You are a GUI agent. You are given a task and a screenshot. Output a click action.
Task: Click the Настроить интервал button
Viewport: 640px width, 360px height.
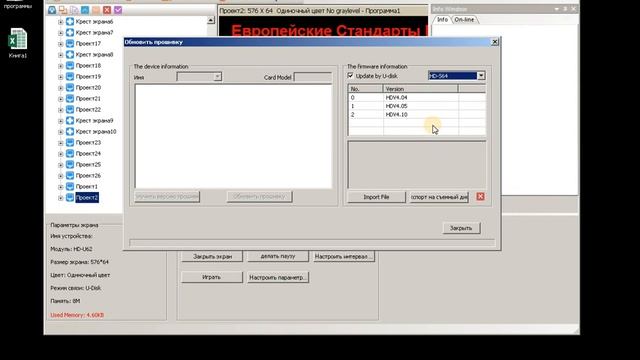(x=343, y=257)
